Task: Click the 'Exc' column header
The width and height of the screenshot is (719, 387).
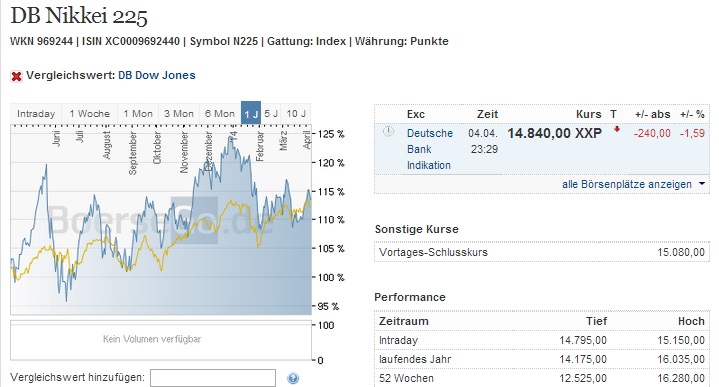Action: pos(415,114)
